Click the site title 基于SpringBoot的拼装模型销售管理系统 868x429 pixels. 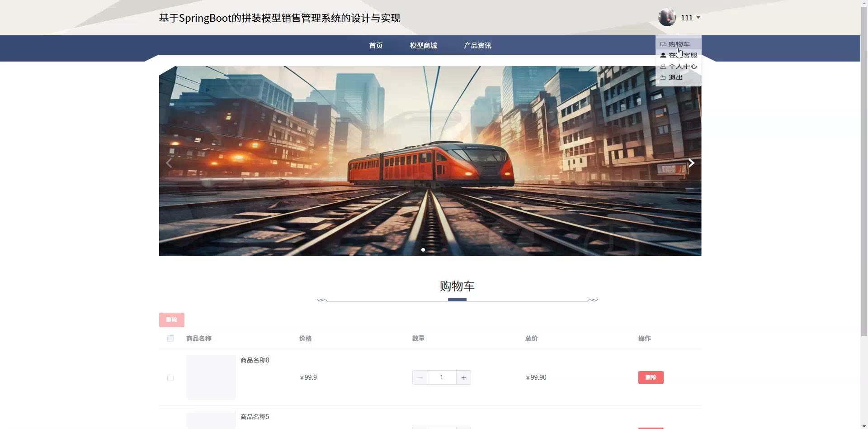(279, 18)
